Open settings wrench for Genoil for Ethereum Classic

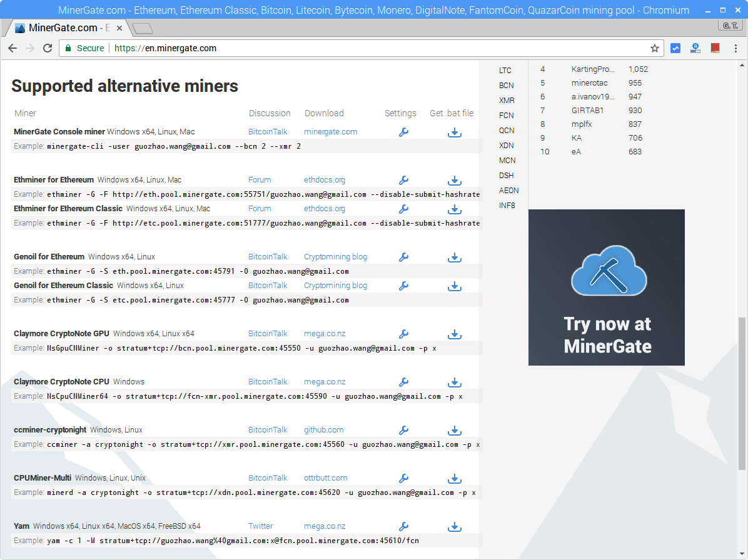403,286
